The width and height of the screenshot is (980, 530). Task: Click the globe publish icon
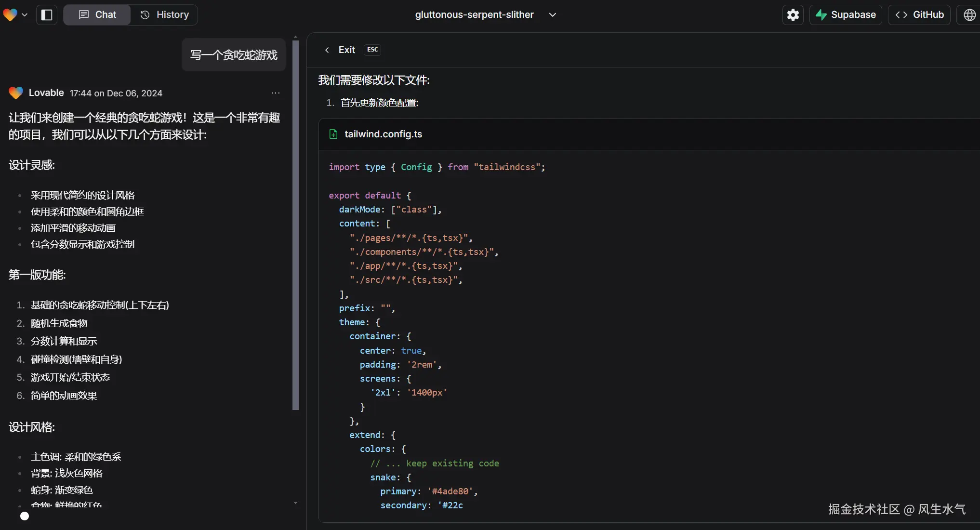point(969,15)
